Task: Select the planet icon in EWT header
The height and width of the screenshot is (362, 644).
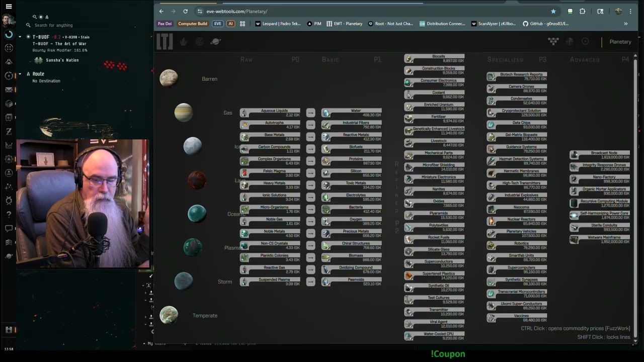Action: (x=216, y=42)
